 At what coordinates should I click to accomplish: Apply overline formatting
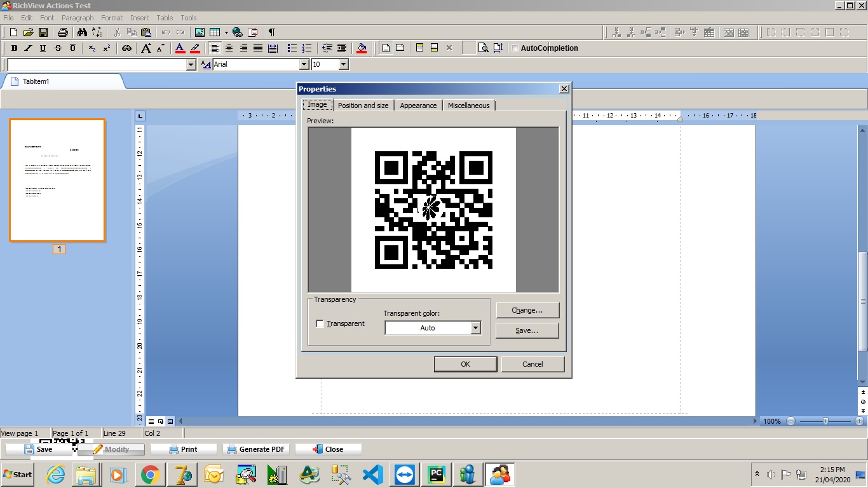72,48
